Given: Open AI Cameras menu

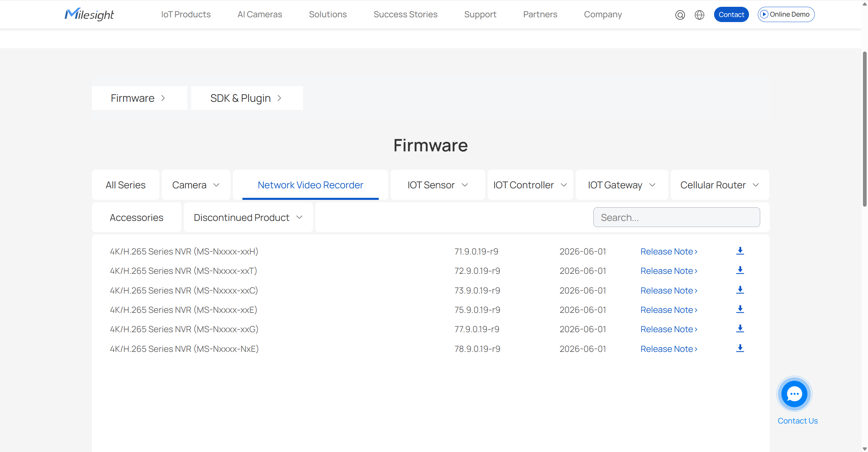Looking at the screenshot, I should (x=260, y=14).
